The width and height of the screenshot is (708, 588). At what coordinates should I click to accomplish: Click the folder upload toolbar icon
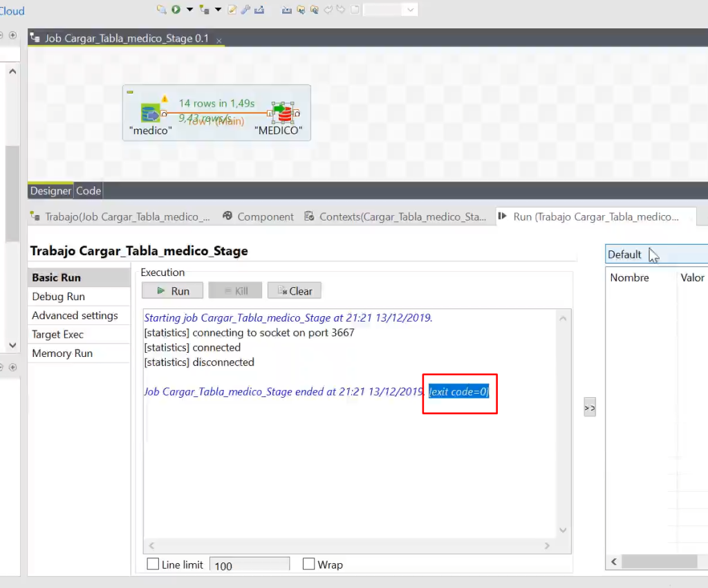315,10
